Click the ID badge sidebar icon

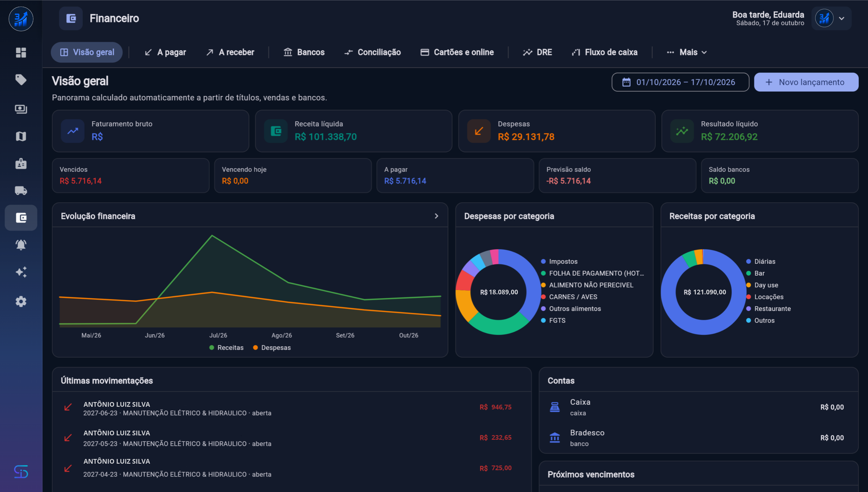click(x=21, y=163)
